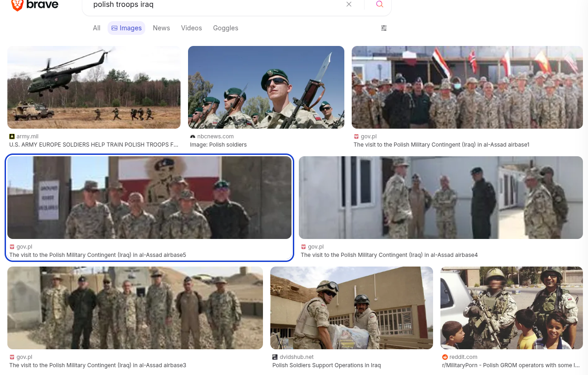This screenshot has height=375, width=588.
Task: Click the reddit.com favicon
Action: click(445, 357)
